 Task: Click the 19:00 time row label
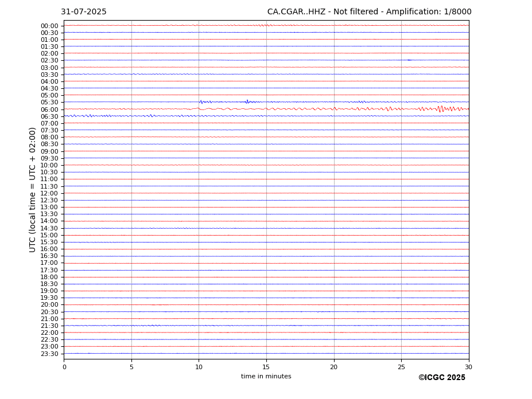tap(49, 291)
